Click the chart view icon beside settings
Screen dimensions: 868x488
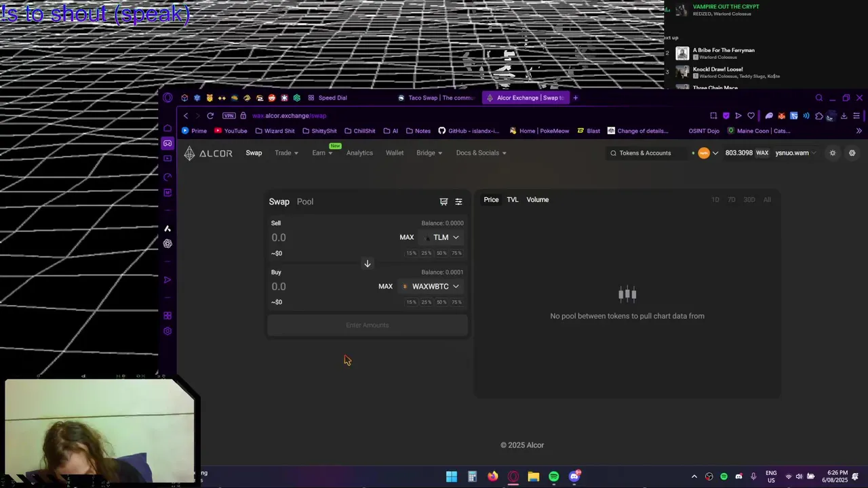click(x=443, y=202)
